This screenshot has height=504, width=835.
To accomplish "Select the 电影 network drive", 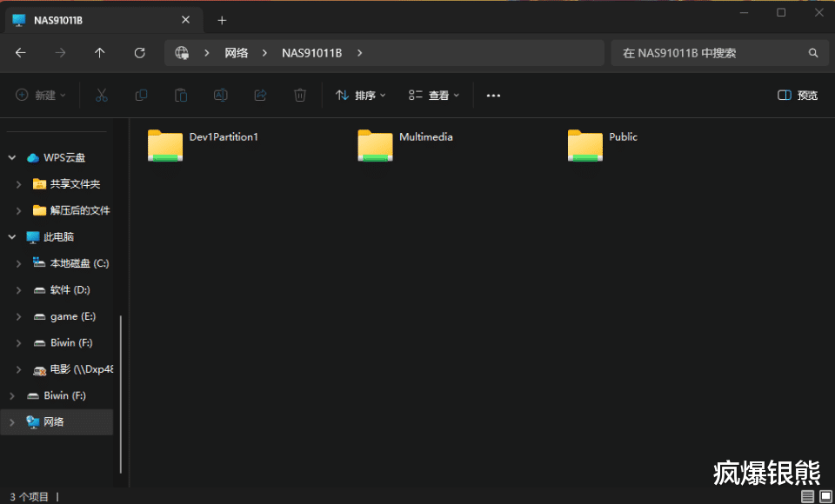I will [82, 369].
